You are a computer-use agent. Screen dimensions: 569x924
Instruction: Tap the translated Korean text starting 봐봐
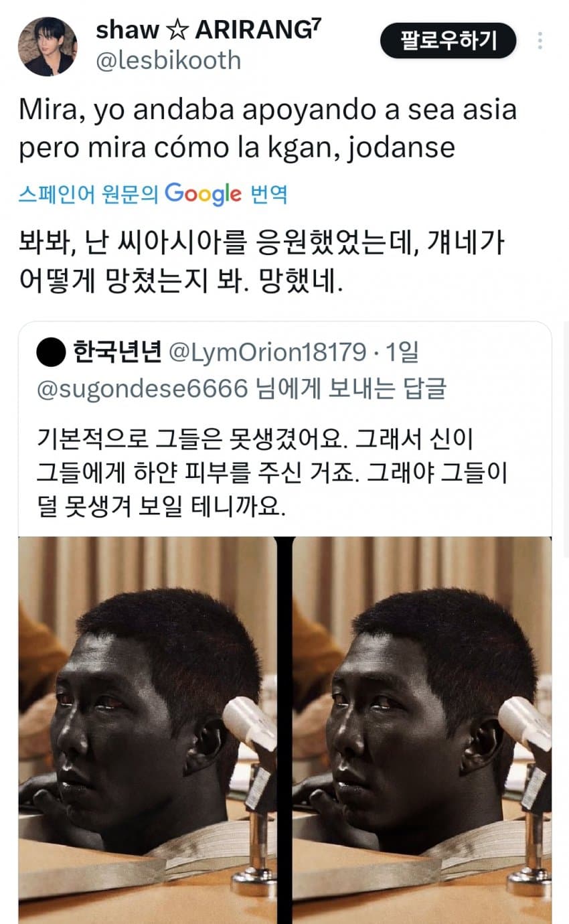[261, 263]
